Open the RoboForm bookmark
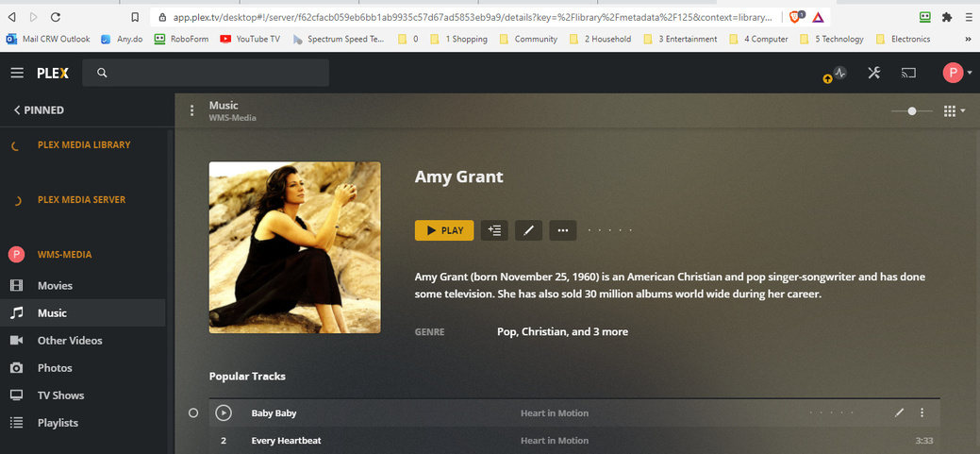Image resolution: width=980 pixels, height=454 pixels. point(181,39)
